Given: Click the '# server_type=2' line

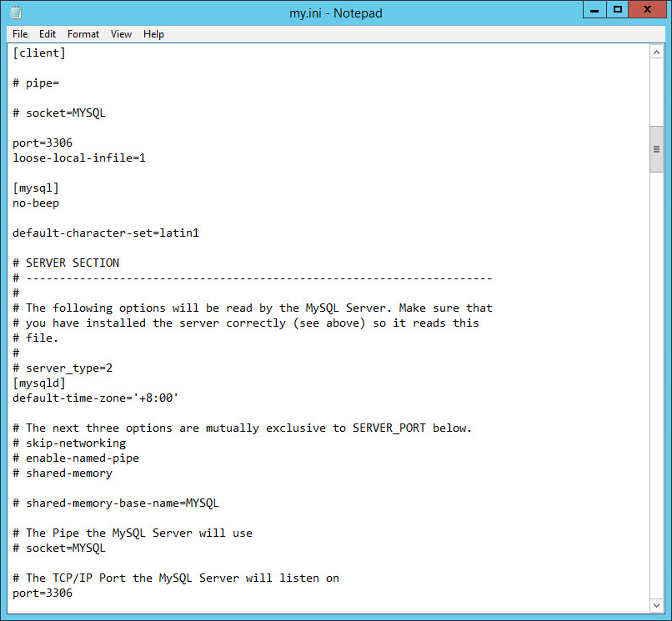Looking at the screenshot, I should [63, 368].
